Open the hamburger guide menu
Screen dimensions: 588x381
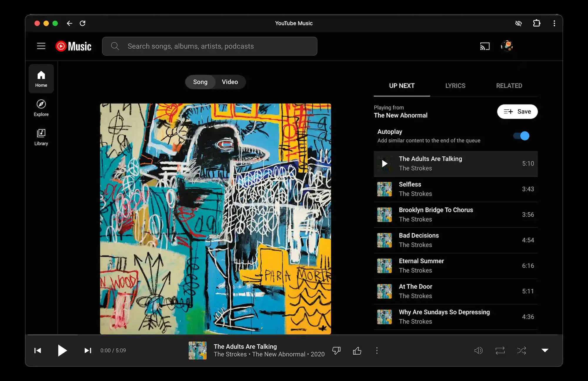41,46
